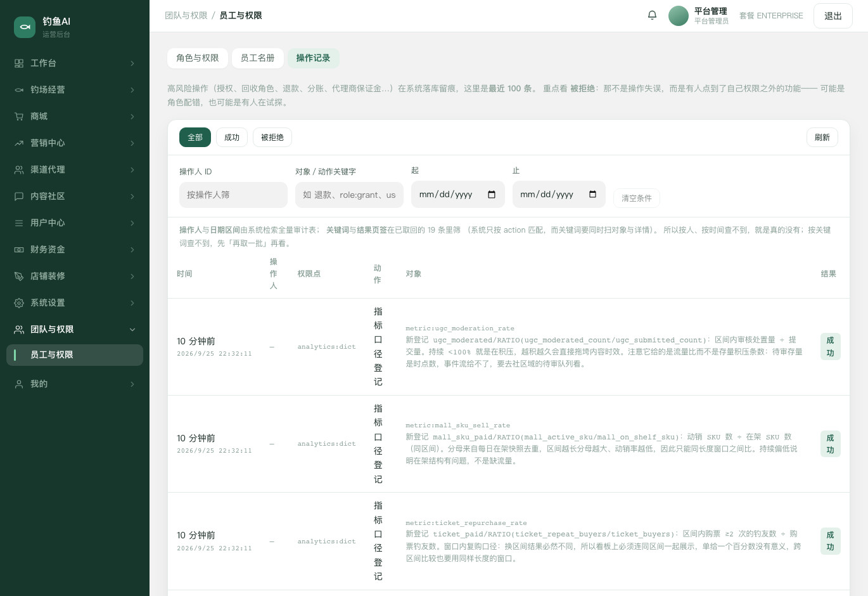This screenshot has height=596, width=868.
Task: Collapse the 团队与权限 menu chevron
Action: click(132, 330)
